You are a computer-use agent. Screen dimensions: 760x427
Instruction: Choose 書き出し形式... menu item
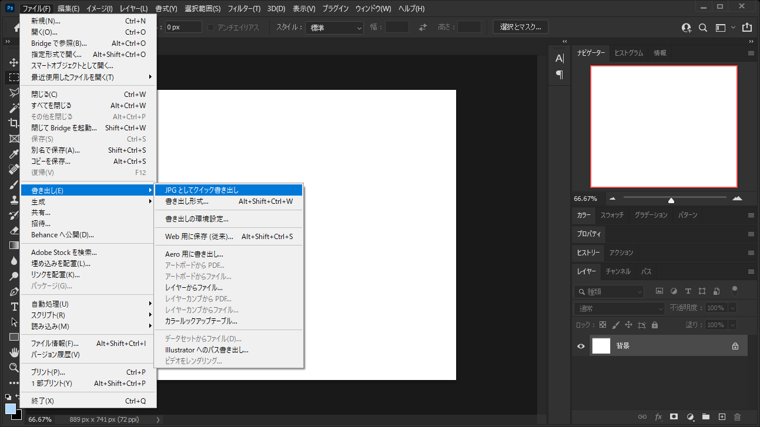coord(229,201)
